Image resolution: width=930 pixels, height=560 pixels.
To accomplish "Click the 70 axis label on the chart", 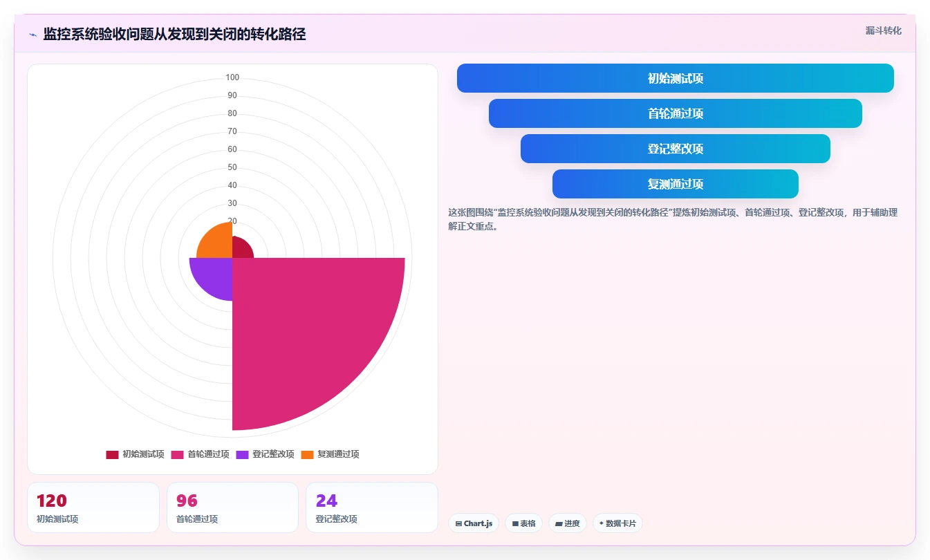I will tap(232, 131).
